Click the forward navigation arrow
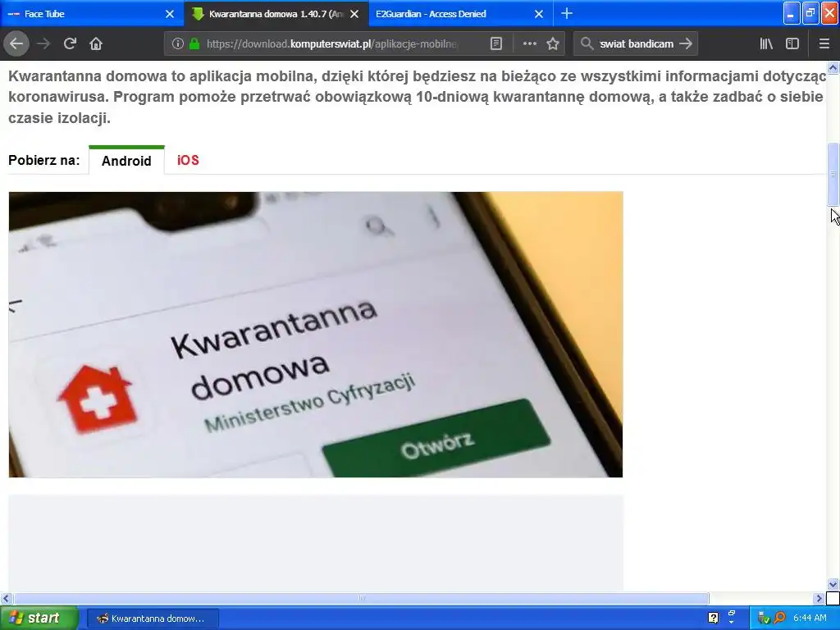 click(x=43, y=44)
